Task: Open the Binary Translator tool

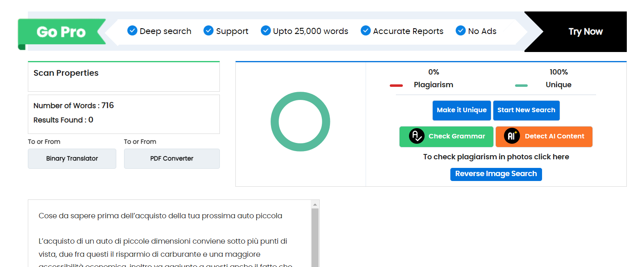Action: click(72, 158)
